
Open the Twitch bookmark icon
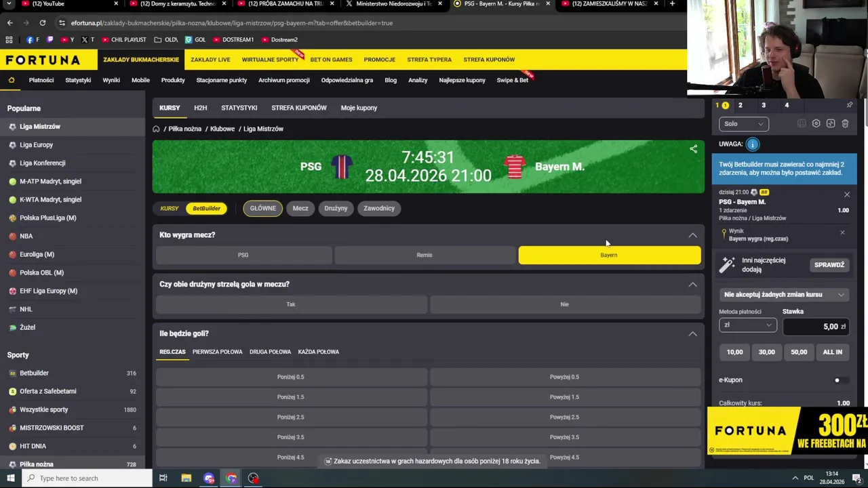(50, 39)
